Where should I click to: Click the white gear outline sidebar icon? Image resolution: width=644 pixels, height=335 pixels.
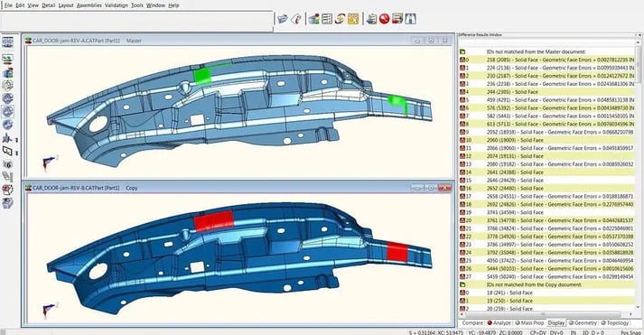7,86
